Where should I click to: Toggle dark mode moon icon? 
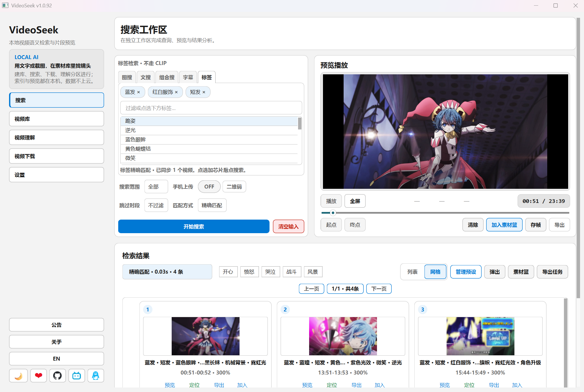[18, 376]
